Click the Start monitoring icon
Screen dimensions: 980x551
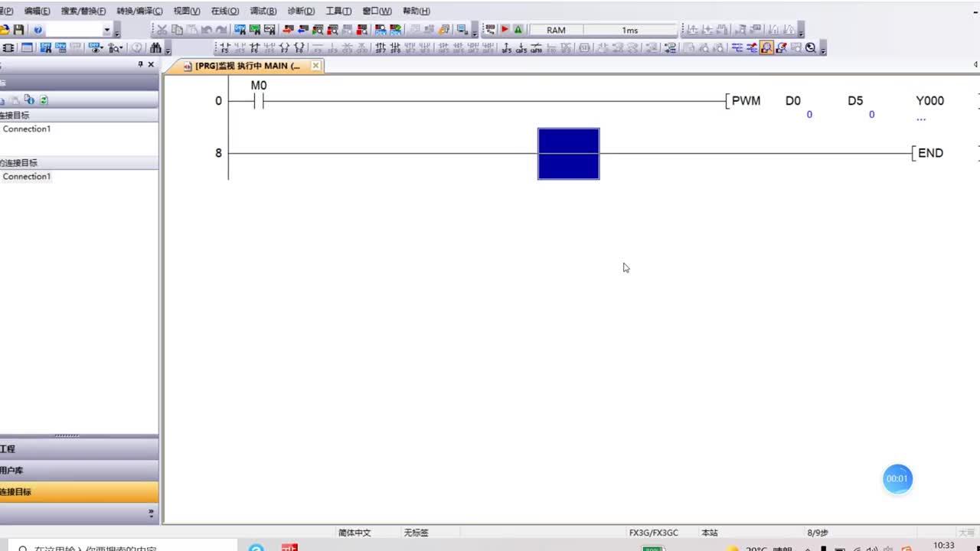click(318, 30)
